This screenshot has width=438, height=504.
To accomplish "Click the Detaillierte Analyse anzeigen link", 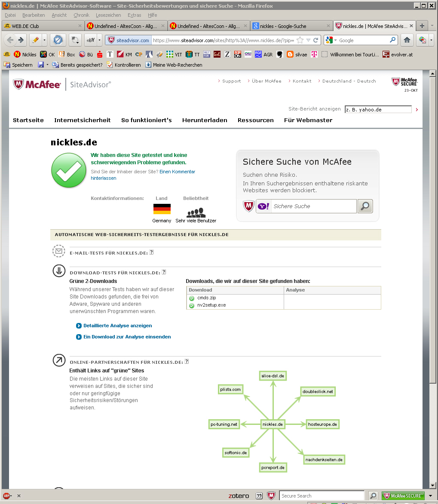I will tap(117, 326).
